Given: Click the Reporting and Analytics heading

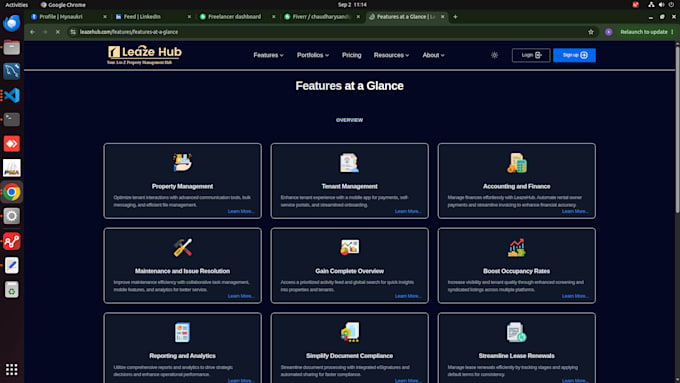Looking at the screenshot, I should (183, 356).
